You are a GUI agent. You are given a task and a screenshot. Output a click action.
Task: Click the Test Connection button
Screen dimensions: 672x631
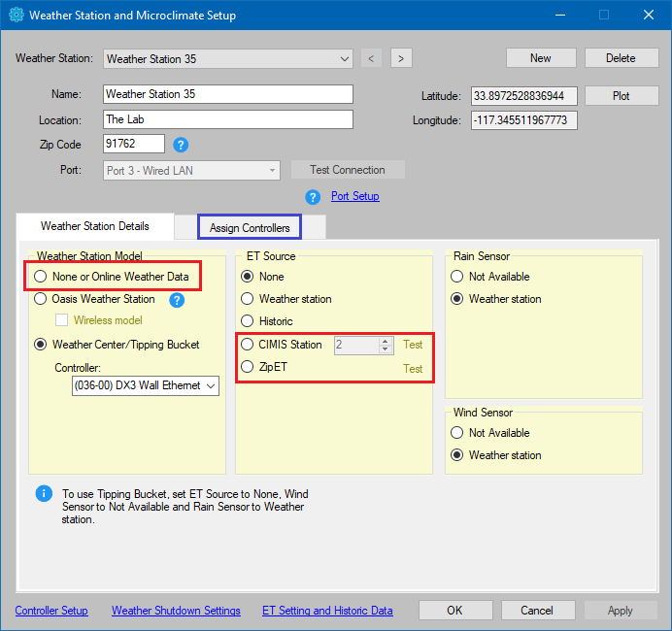[x=348, y=170]
